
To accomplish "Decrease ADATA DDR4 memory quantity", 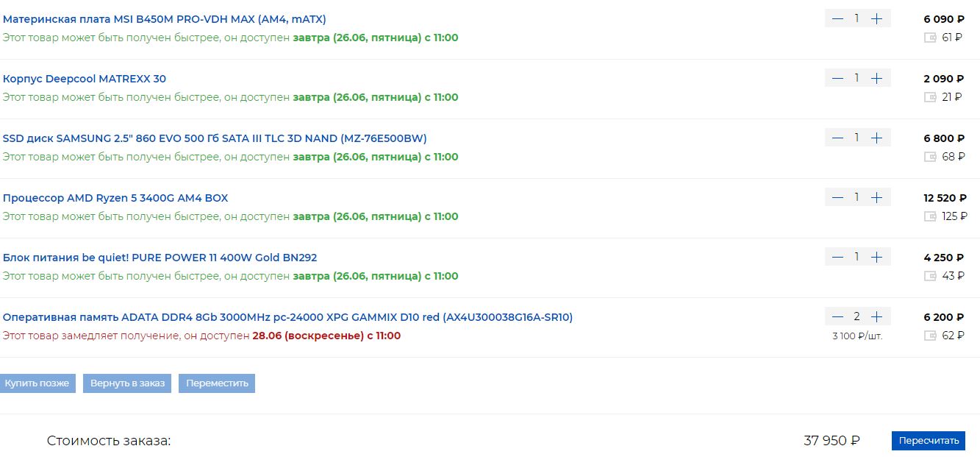I will [x=837, y=316].
